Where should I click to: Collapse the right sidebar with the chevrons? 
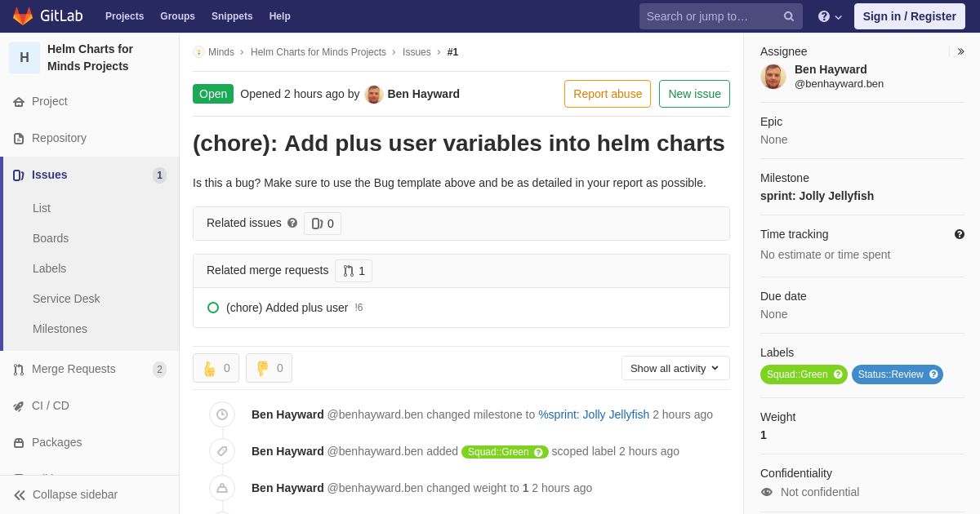pyautogui.click(x=960, y=51)
